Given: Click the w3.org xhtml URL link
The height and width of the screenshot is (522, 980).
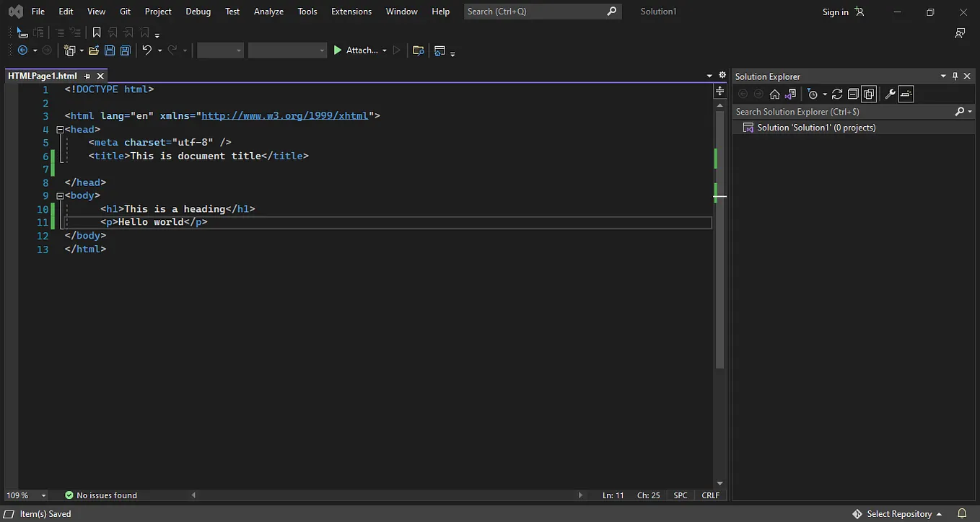Looking at the screenshot, I should [x=285, y=116].
